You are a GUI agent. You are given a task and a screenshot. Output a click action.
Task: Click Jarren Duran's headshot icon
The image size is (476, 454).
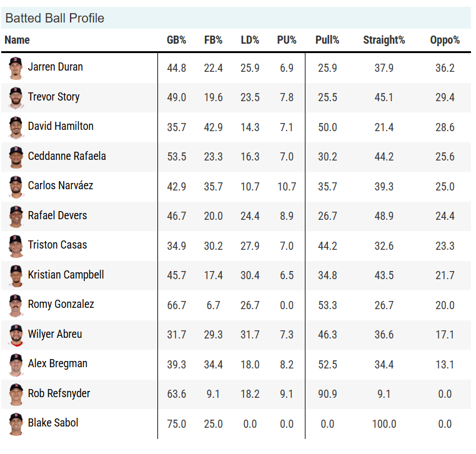tap(16, 67)
